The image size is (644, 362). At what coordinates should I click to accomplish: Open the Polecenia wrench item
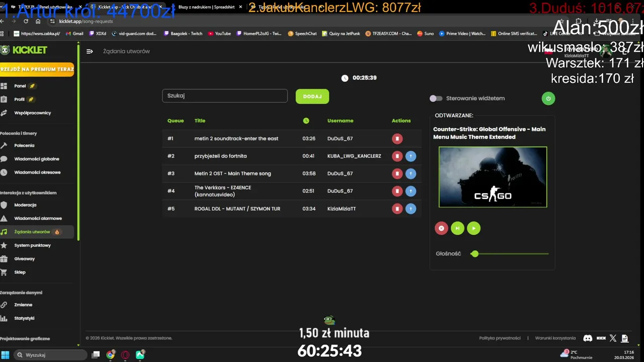(24, 145)
